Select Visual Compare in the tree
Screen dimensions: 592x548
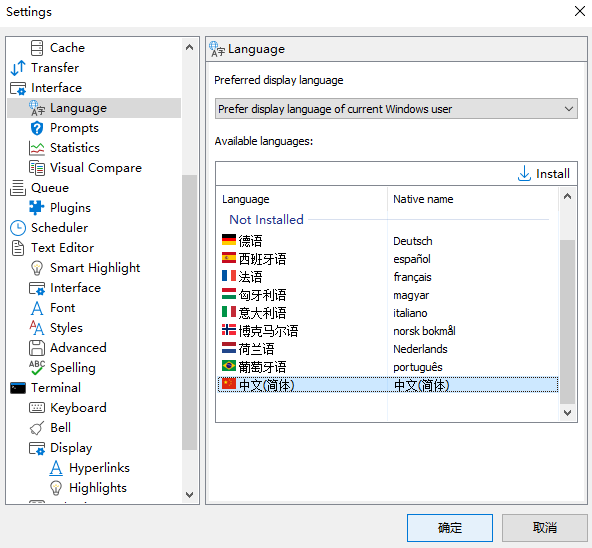pos(96,168)
